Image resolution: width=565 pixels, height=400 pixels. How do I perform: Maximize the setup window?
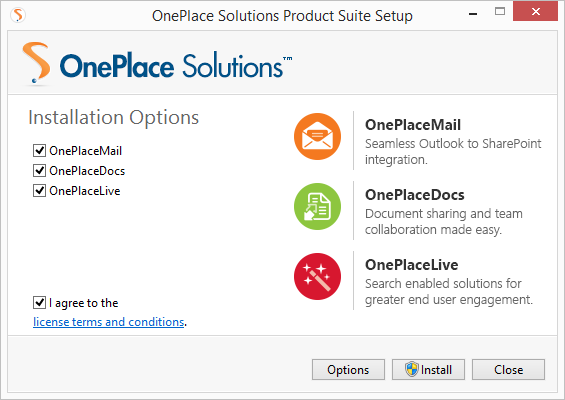coord(500,12)
